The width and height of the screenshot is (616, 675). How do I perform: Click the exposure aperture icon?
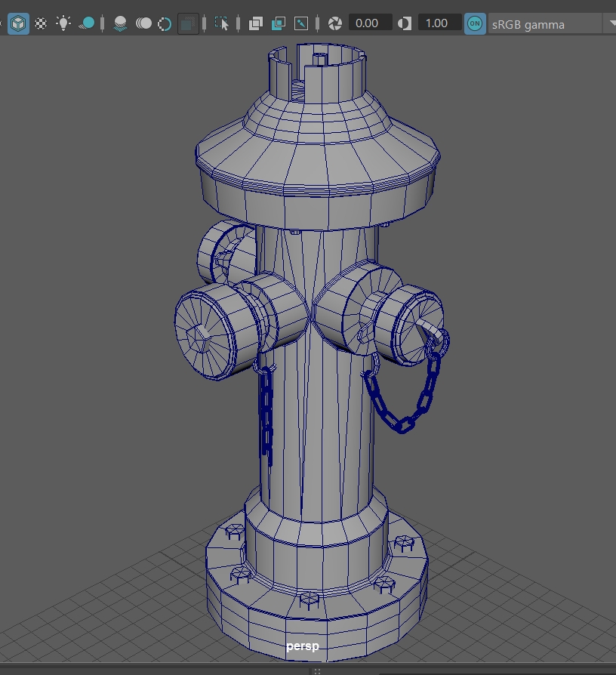[x=335, y=23]
